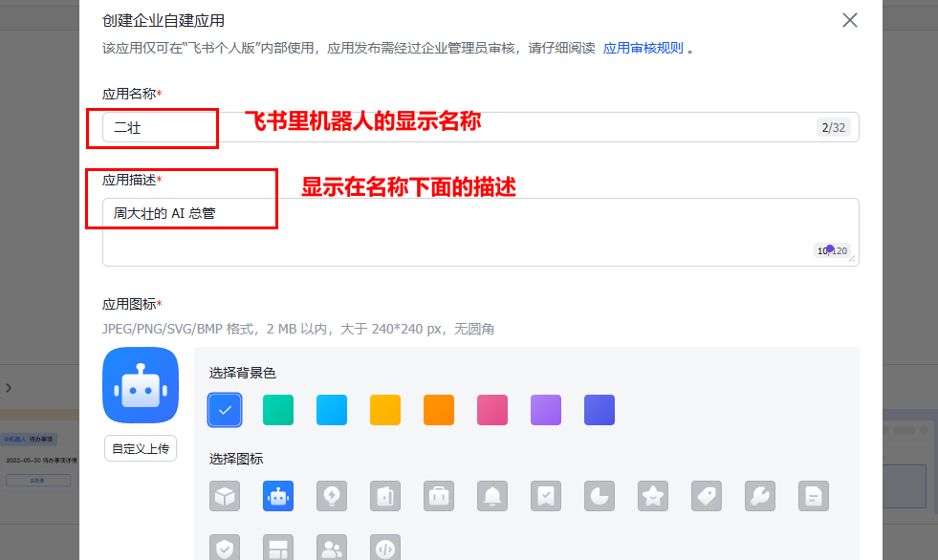Pick the green background color
The image size is (938, 560).
tap(277, 409)
